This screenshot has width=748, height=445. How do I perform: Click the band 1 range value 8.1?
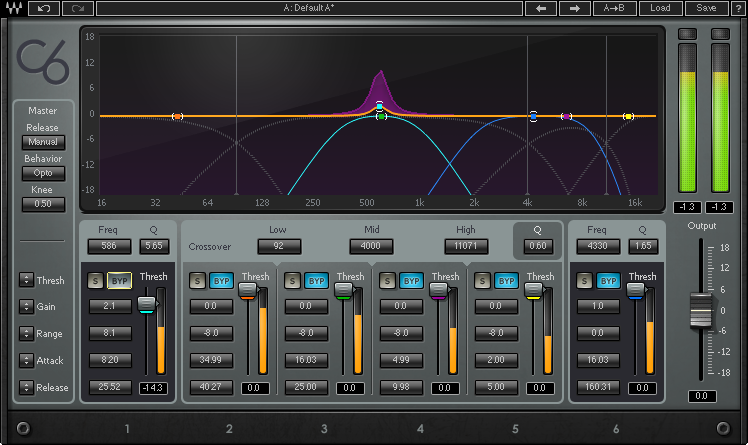(110, 333)
